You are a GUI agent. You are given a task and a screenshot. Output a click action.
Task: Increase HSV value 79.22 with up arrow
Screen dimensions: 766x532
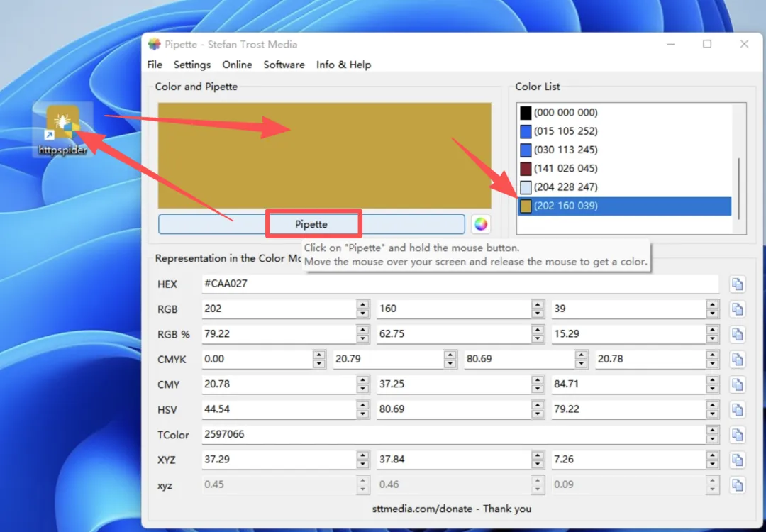click(x=712, y=404)
